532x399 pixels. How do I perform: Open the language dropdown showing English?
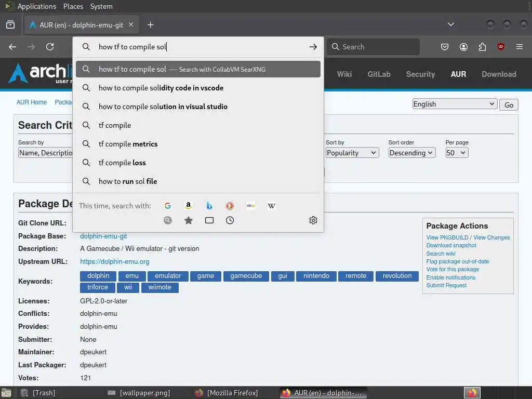coord(455,104)
